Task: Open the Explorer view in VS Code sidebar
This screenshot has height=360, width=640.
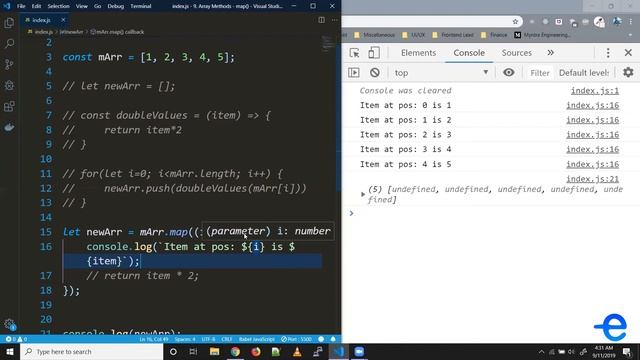Action: click(9, 23)
